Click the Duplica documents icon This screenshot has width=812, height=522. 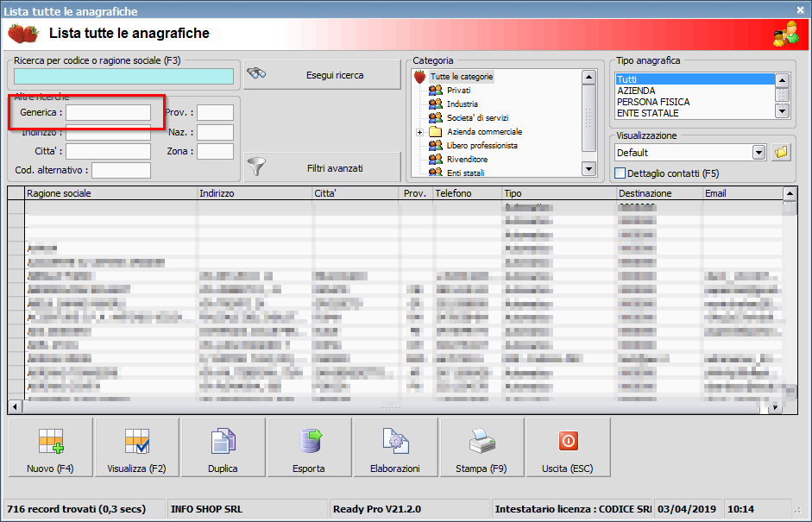click(223, 441)
